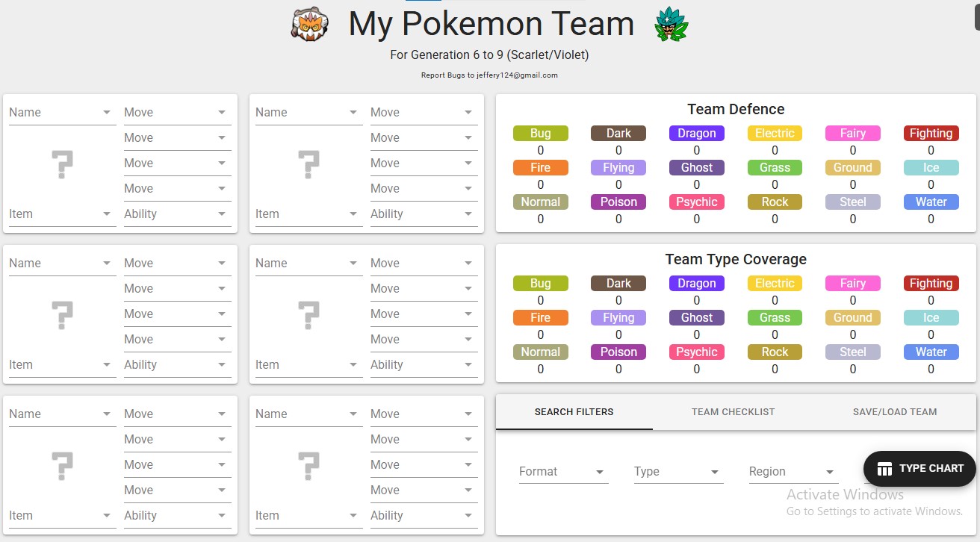Open the Ability dropdown in bottom-right card
This screenshot has height=542, width=980.
pyautogui.click(x=424, y=516)
